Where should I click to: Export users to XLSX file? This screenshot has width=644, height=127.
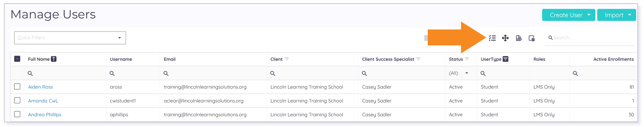[x=519, y=38]
